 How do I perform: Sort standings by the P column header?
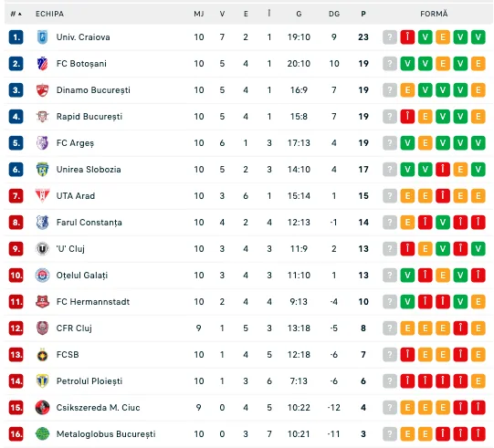point(363,14)
